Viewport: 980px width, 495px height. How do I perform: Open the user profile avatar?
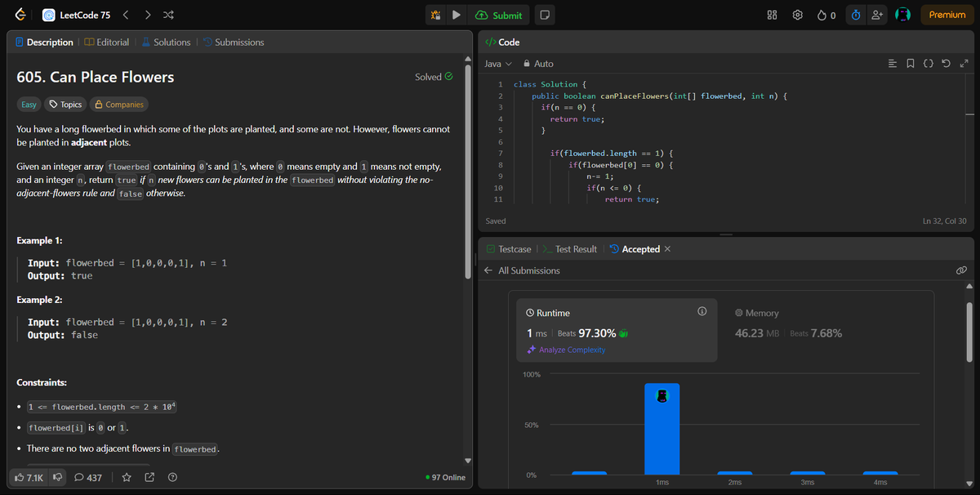tap(903, 15)
